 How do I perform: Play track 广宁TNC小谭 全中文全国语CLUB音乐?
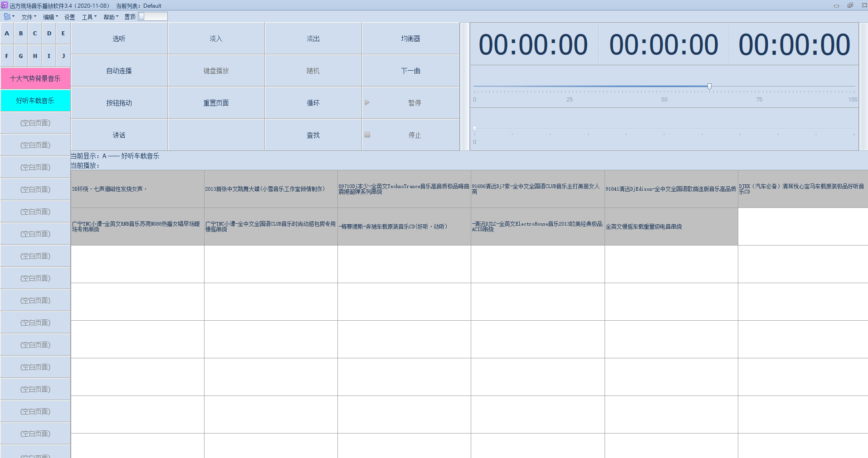(x=271, y=227)
